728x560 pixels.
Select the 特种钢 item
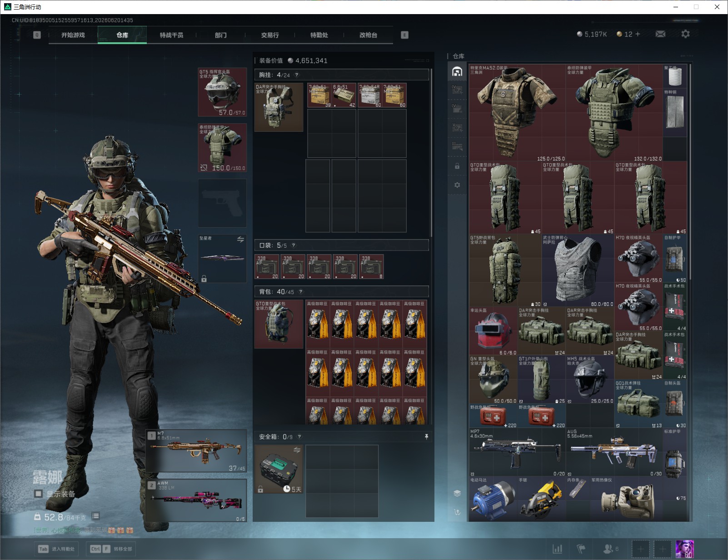coord(675,113)
